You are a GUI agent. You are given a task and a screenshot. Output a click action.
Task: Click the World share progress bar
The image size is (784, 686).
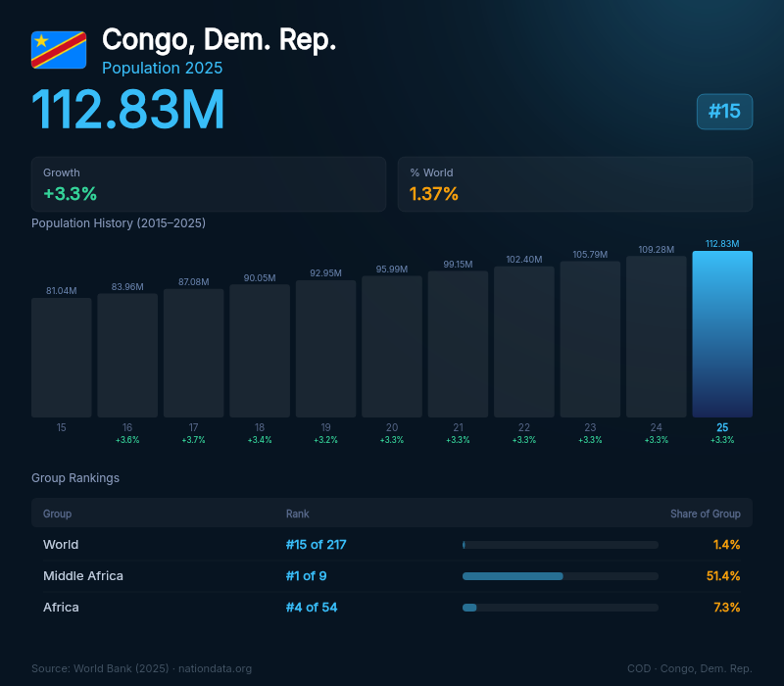coord(561,545)
